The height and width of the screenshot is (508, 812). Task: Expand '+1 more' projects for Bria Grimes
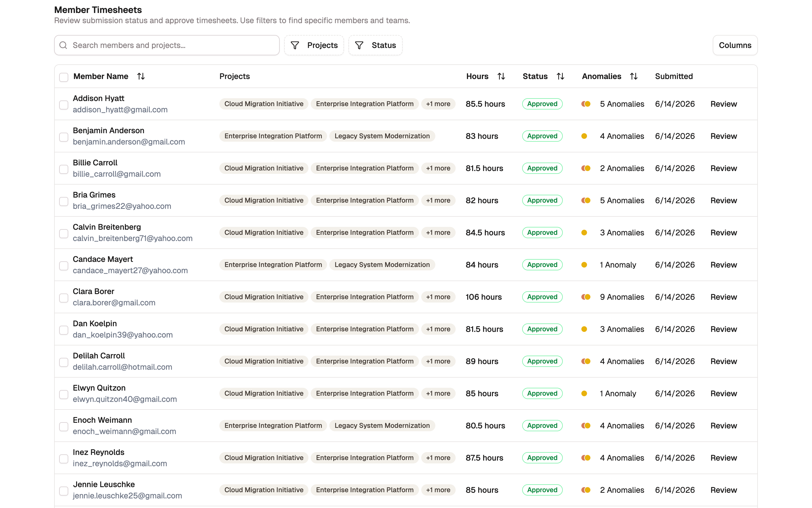click(x=438, y=201)
